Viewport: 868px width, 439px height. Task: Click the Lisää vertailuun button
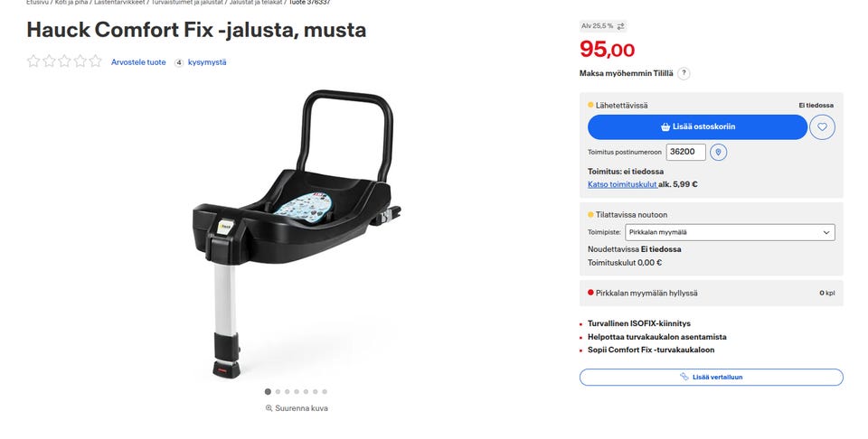(712, 377)
